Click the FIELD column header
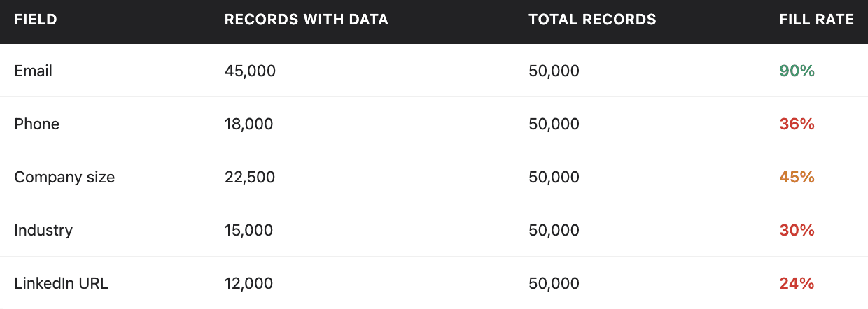The height and width of the screenshot is (309, 868). tap(36, 20)
